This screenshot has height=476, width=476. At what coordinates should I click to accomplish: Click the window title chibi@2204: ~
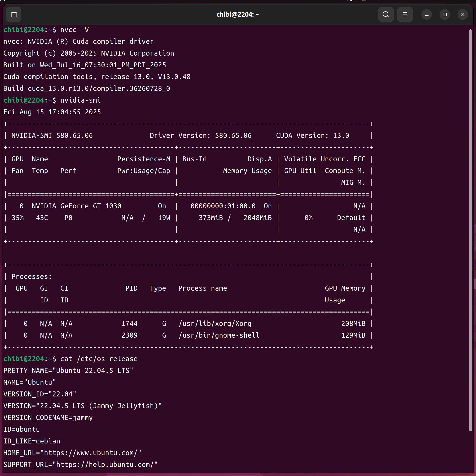[238, 14]
